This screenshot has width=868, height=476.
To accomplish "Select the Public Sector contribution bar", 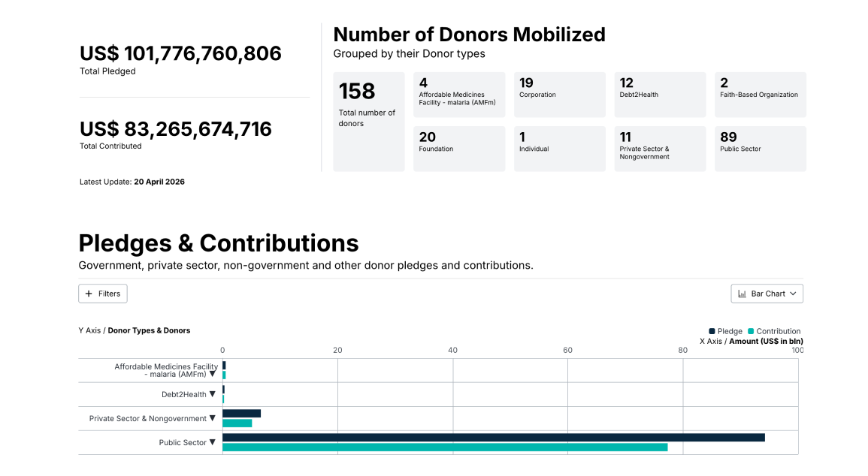I will click(445, 447).
